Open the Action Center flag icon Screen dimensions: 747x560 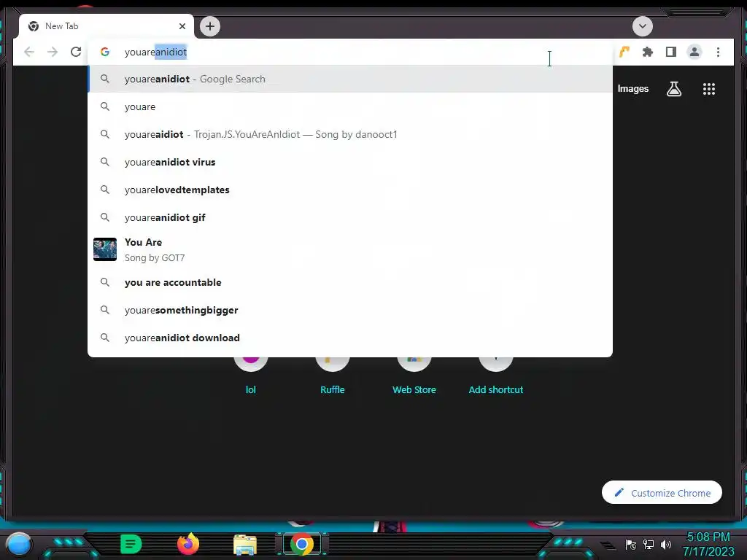point(630,544)
